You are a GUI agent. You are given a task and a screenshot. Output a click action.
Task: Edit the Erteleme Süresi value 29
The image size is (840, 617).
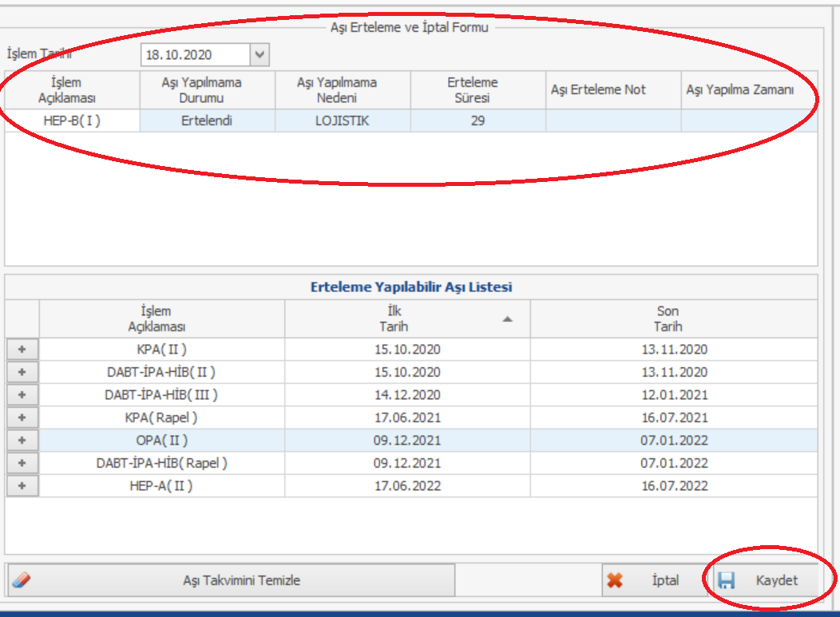[477, 121]
